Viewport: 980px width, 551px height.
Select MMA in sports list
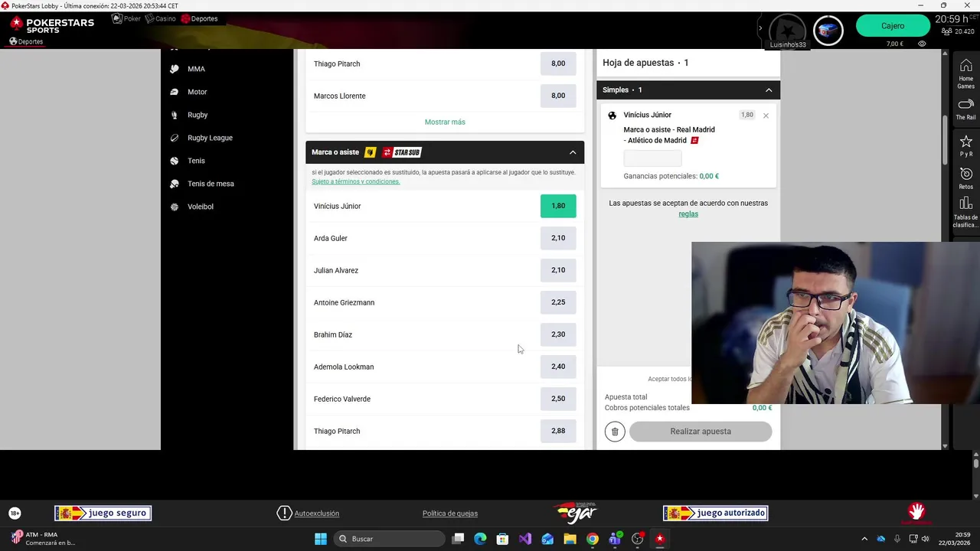click(196, 69)
